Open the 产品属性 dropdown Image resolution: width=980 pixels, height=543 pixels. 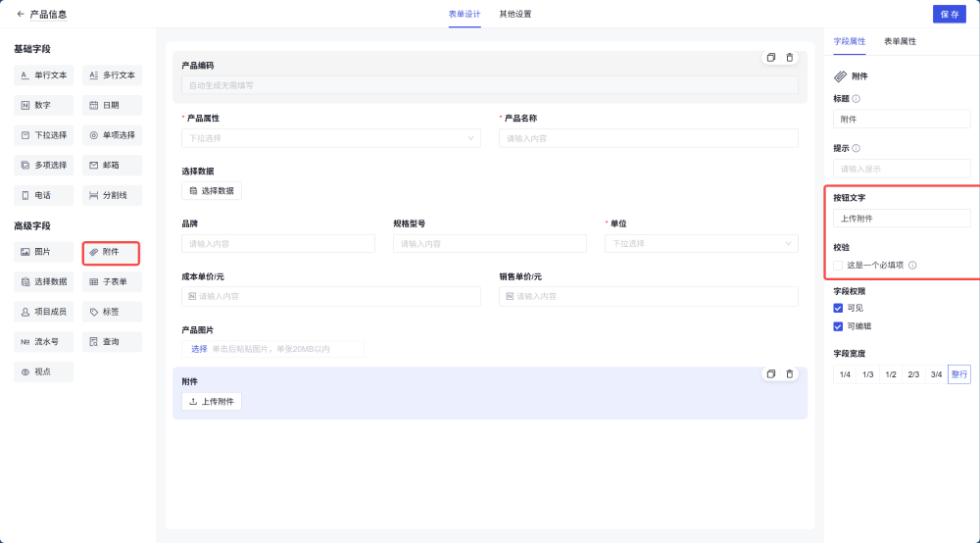[330, 138]
